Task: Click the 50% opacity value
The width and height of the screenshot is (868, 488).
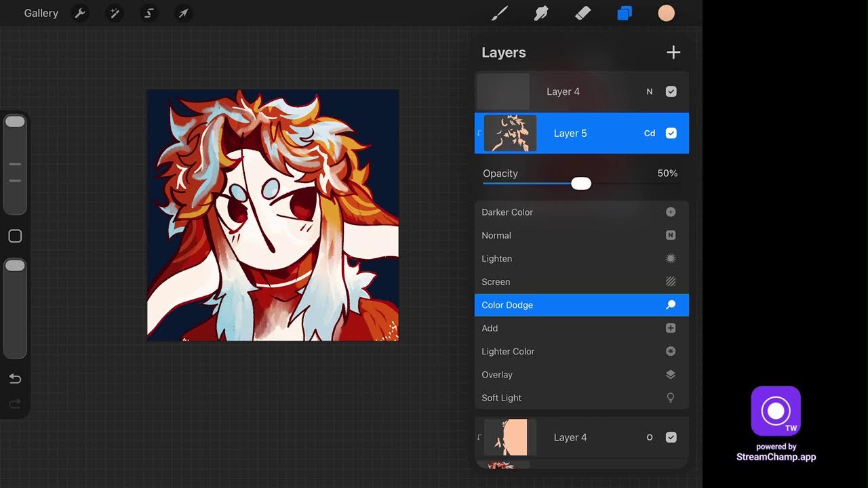Action: point(667,174)
